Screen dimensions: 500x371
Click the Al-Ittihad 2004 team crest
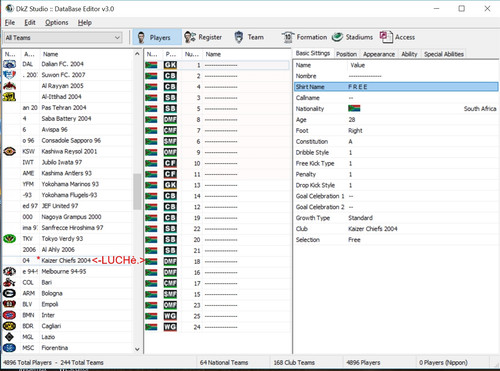click(9, 97)
